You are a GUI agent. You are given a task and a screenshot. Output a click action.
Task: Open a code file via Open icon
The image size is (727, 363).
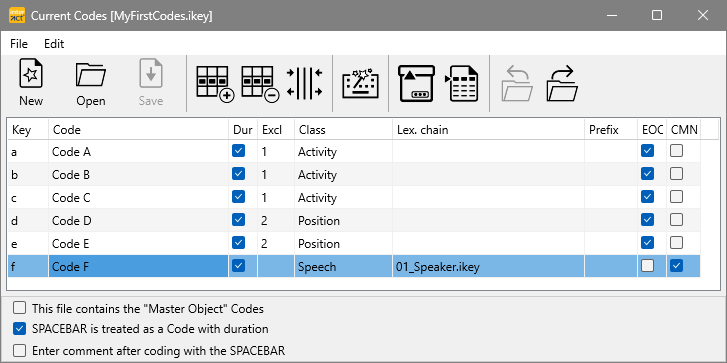coord(91,83)
